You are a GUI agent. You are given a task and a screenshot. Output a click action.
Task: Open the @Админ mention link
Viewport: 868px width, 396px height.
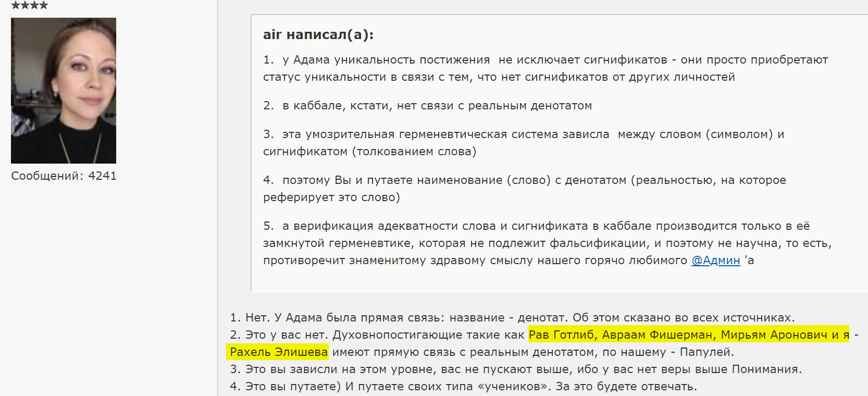[715, 260]
